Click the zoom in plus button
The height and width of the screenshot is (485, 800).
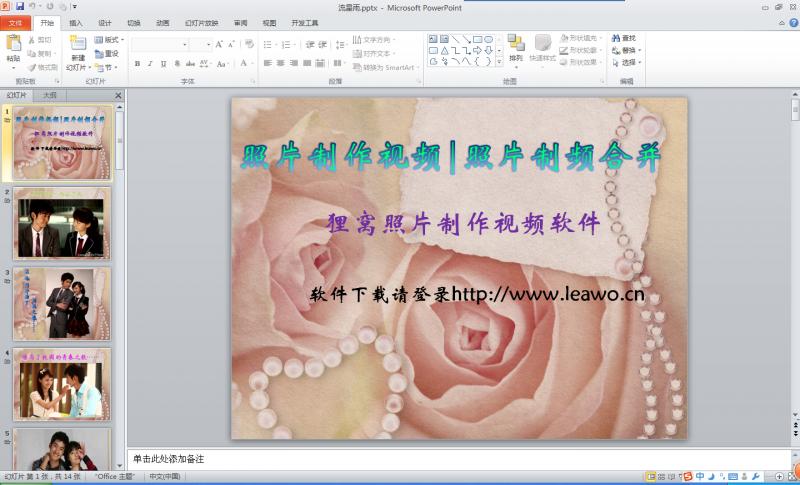click(x=779, y=477)
